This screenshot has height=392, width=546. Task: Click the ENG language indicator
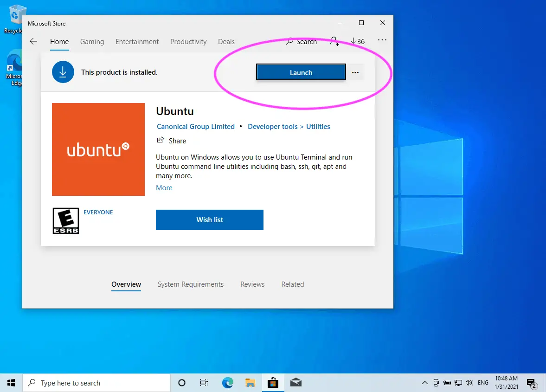[483, 383]
